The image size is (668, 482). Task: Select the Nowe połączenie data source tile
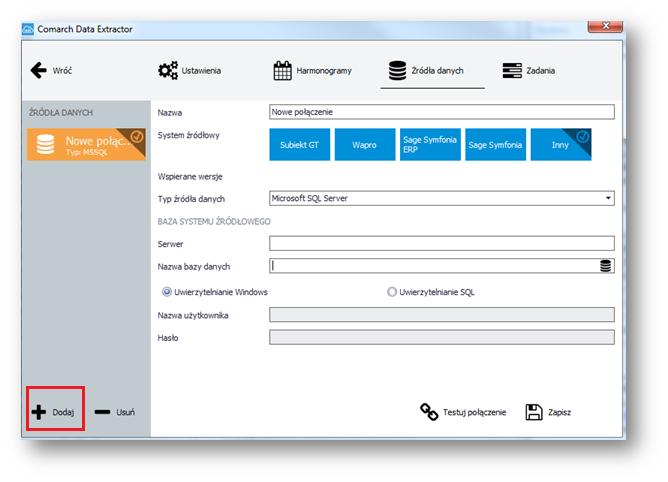click(x=86, y=144)
